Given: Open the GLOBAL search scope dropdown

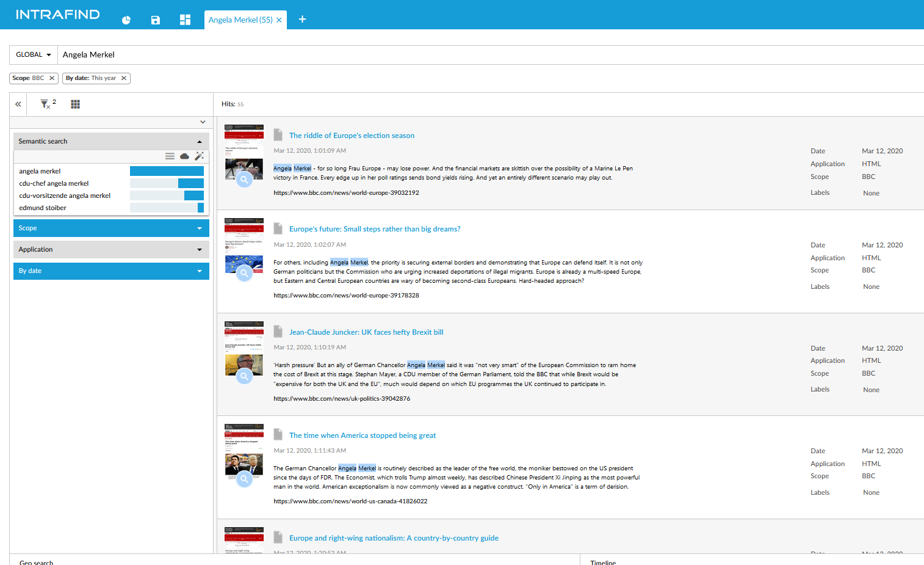Looking at the screenshot, I should point(34,55).
